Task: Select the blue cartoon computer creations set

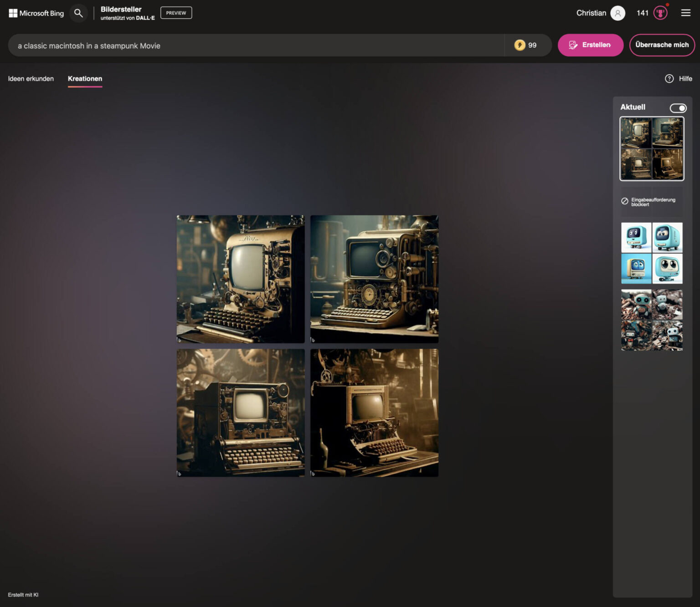Action: click(x=652, y=253)
